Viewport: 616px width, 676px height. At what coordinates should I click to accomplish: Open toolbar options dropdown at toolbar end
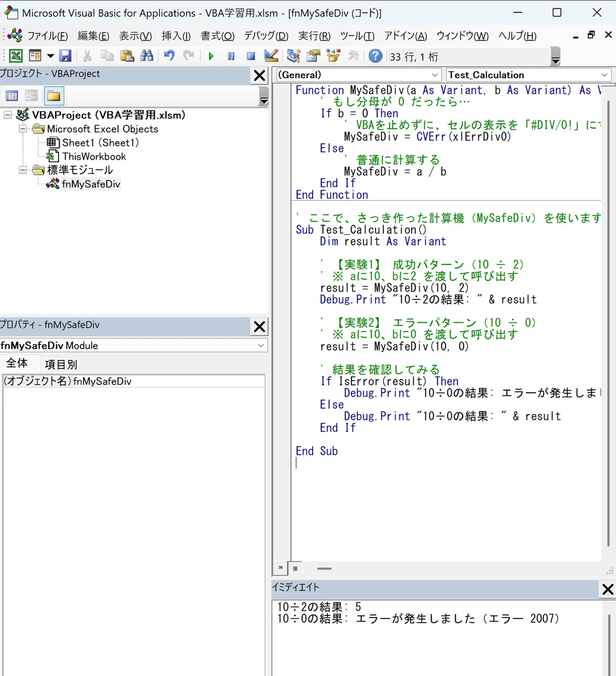(555, 56)
